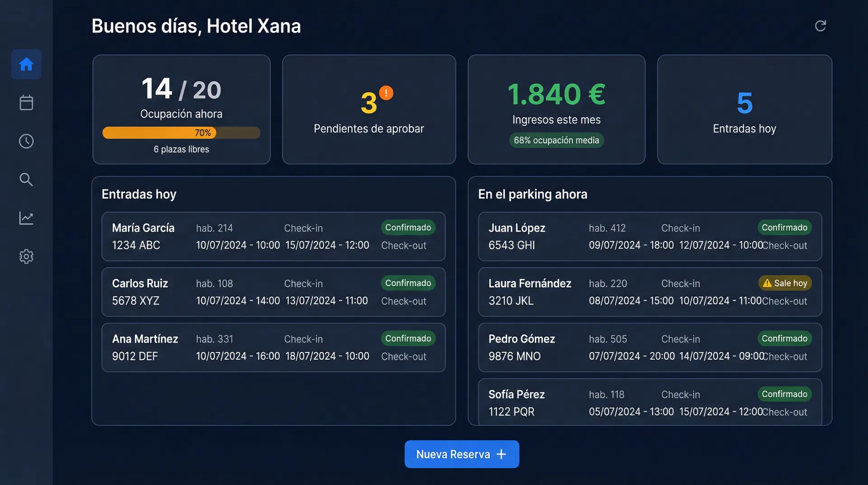Click the occupancy 70% progress bar
This screenshot has height=485, width=868.
181,133
